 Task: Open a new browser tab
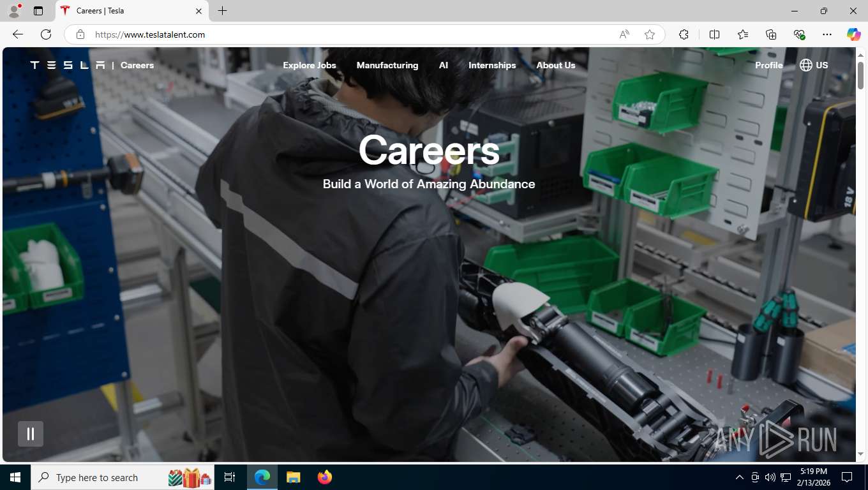(x=222, y=11)
